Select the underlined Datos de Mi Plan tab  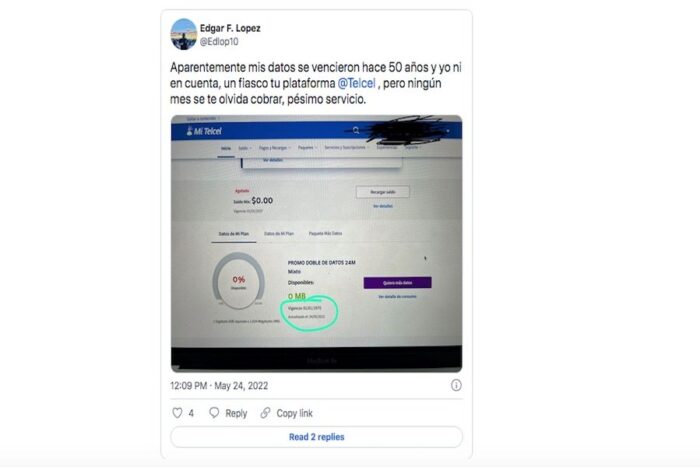[234, 234]
